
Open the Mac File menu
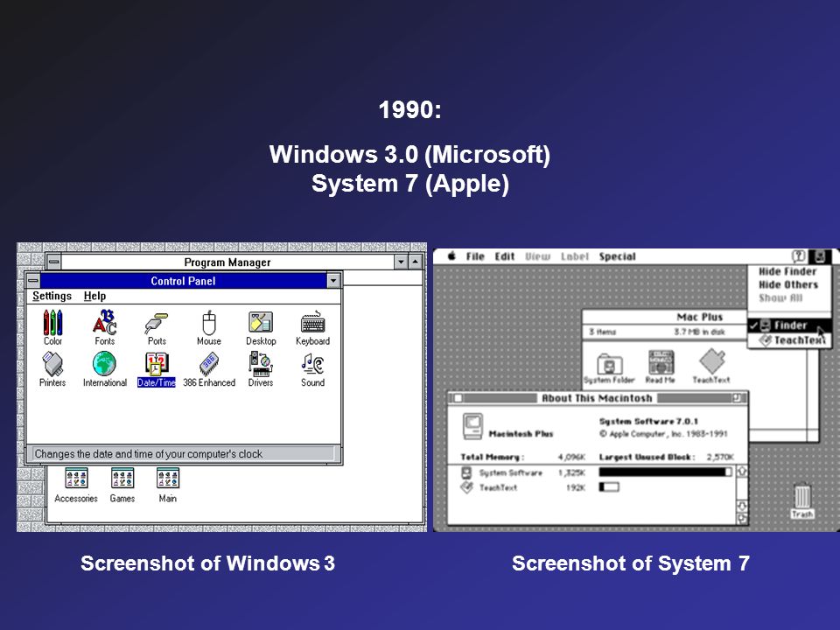475,256
